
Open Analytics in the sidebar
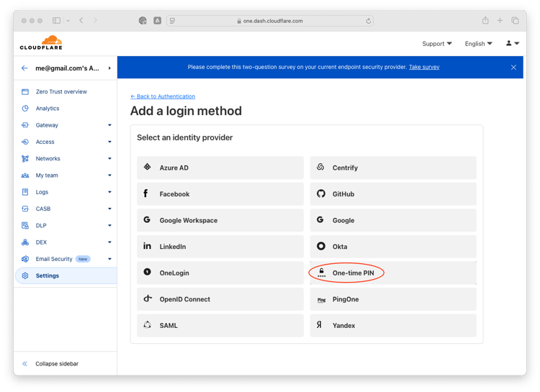[x=48, y=109]
